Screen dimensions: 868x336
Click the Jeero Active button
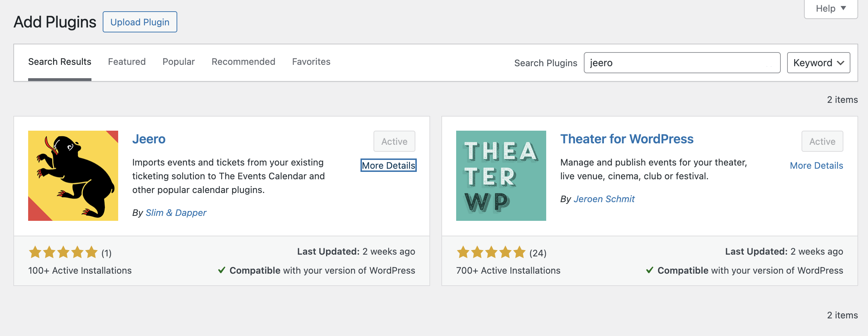pyautogui.click(x=394, y=141)
